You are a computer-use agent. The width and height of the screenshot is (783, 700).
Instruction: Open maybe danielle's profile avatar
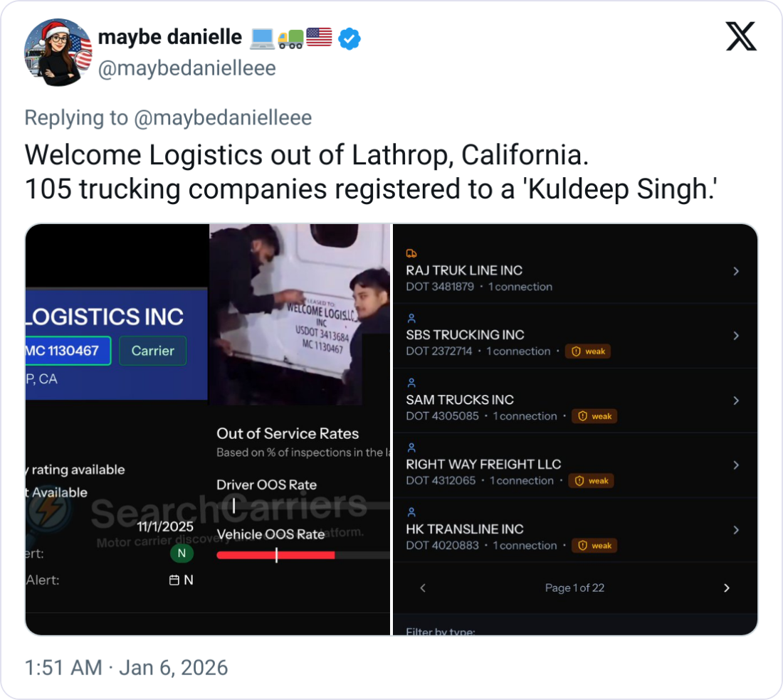click(x=58, y=53)
